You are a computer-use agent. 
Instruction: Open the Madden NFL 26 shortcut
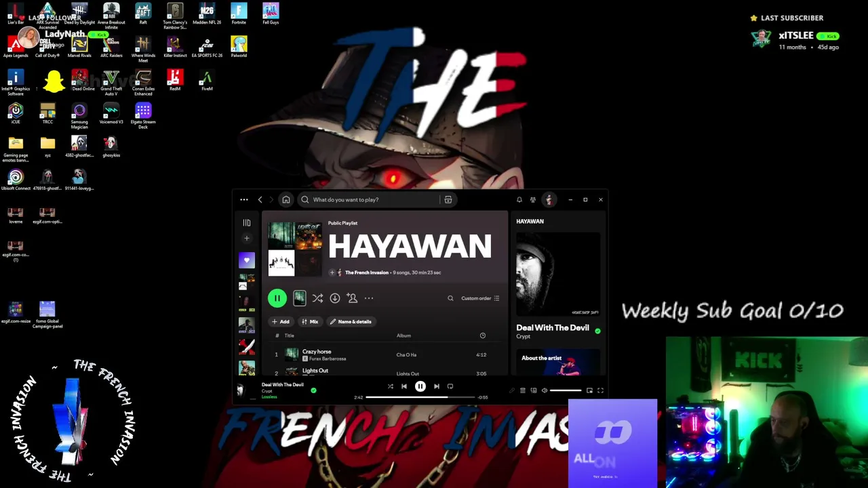(207, 14)
